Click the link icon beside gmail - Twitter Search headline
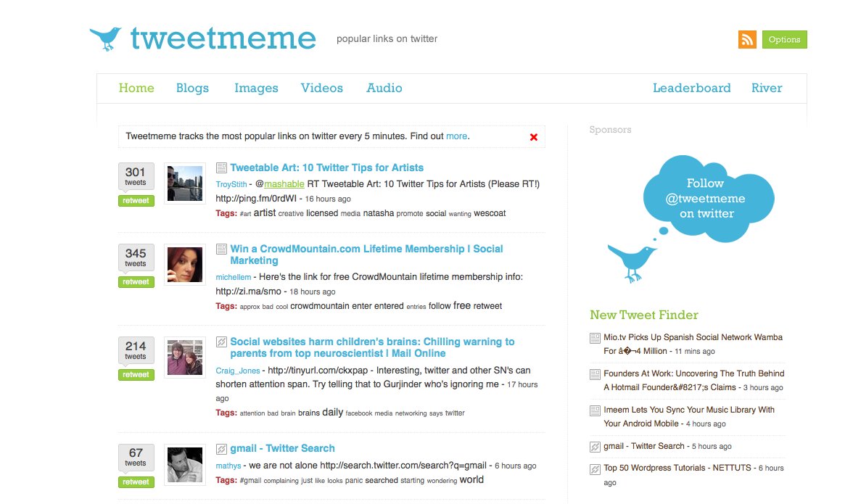 (222, 449)
